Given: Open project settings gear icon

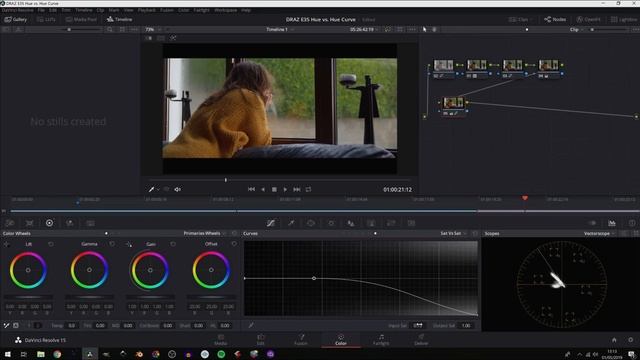Looking at the screenshot, I should [x=631, y=340].
